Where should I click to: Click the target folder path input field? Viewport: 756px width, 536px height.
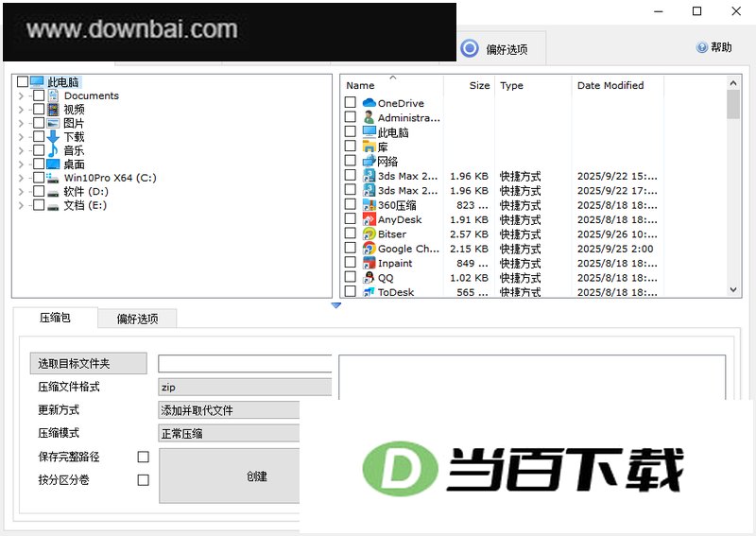click(245, 364)
